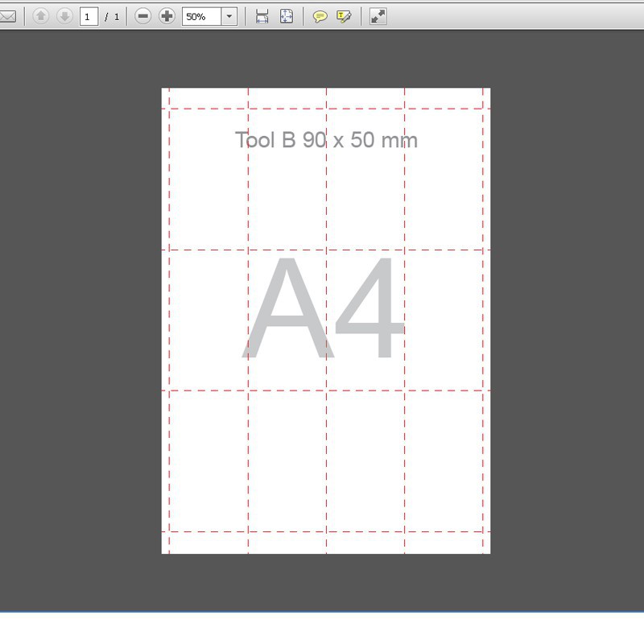Click the 'Tool B 90 x 50 mm' text
Viewport: 644px width, 644px height.
[326, 140]
